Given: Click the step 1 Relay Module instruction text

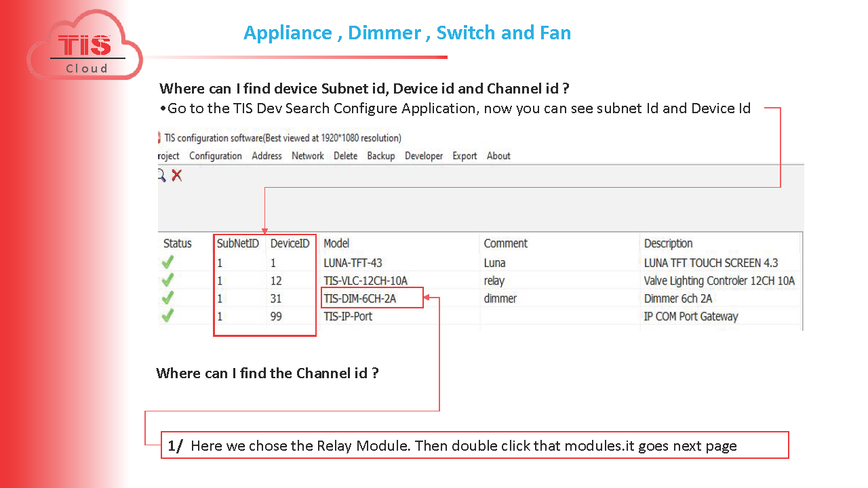Looking at the screenshot, I should click(x=452, y=446).
